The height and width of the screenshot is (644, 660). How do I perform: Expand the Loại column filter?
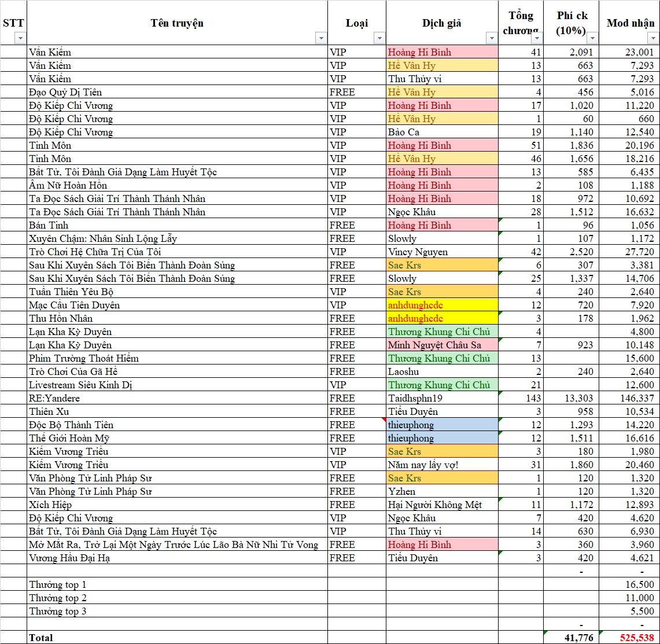click(379, 38)
